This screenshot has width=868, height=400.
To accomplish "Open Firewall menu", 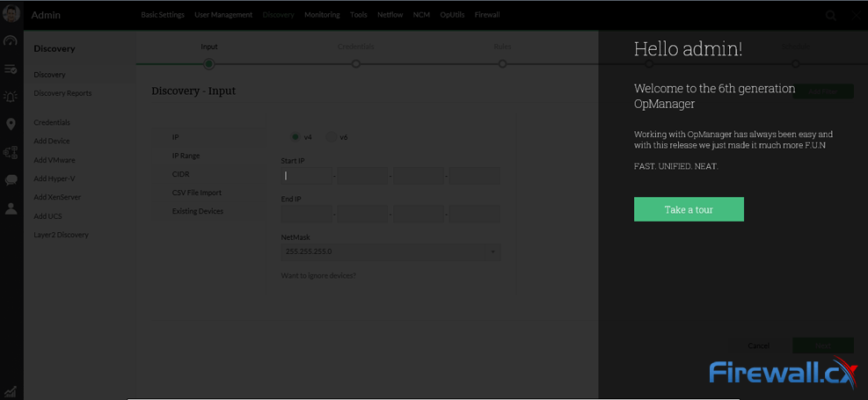I will point(487,15).
